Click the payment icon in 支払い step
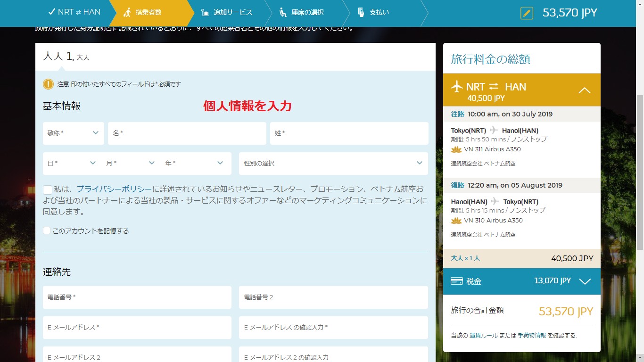 (x=361, y=13)
